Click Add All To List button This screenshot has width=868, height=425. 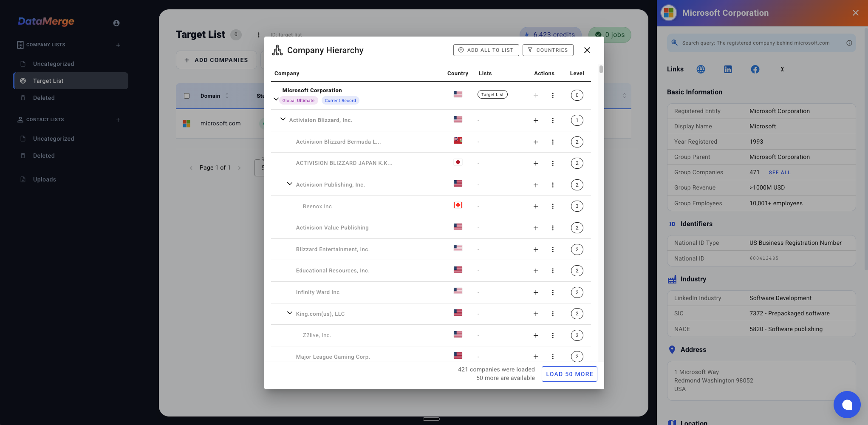click(486, 50)
